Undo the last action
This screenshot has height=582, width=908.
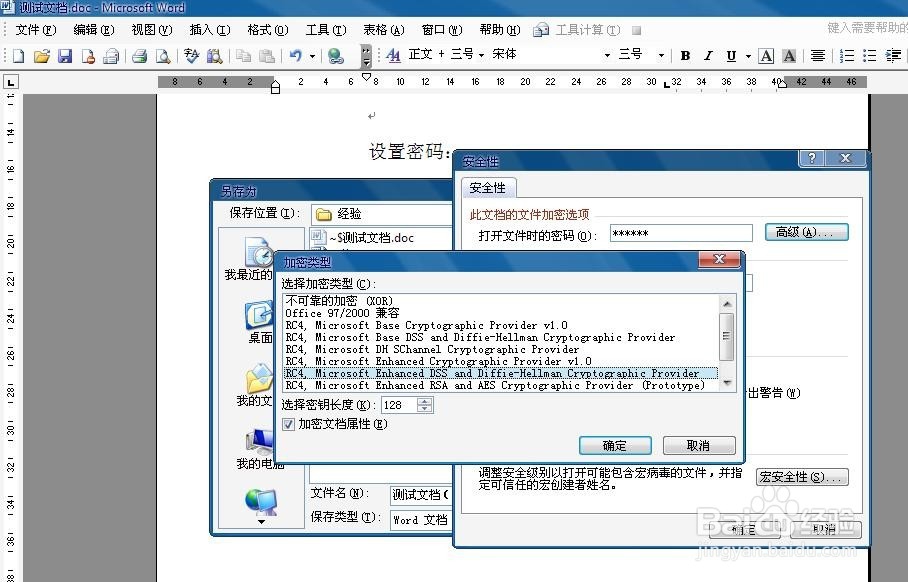[296, 56]
